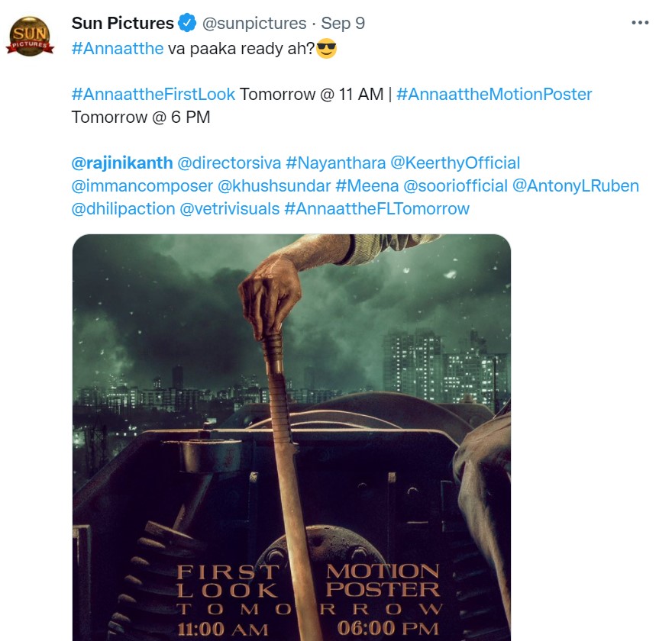Open the tweet's three-dot more menu

(640, 22)
